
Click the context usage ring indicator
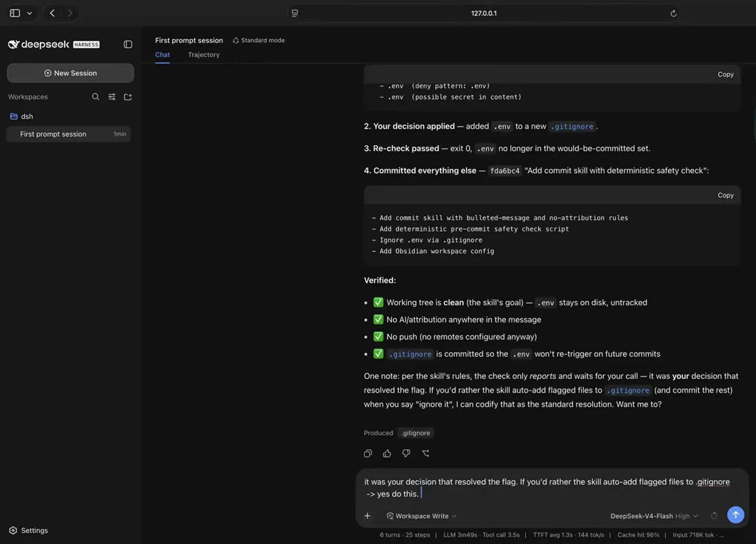pos(714,516)
